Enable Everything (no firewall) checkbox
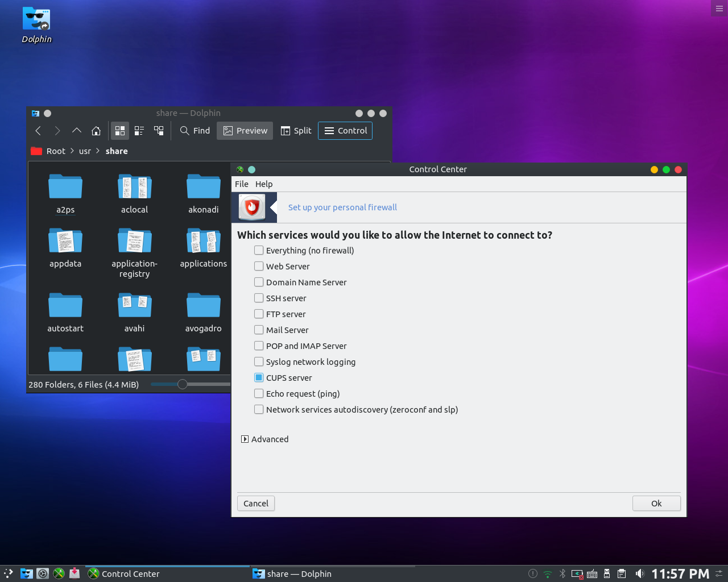The image size is (728, 582). coord(259,250)
